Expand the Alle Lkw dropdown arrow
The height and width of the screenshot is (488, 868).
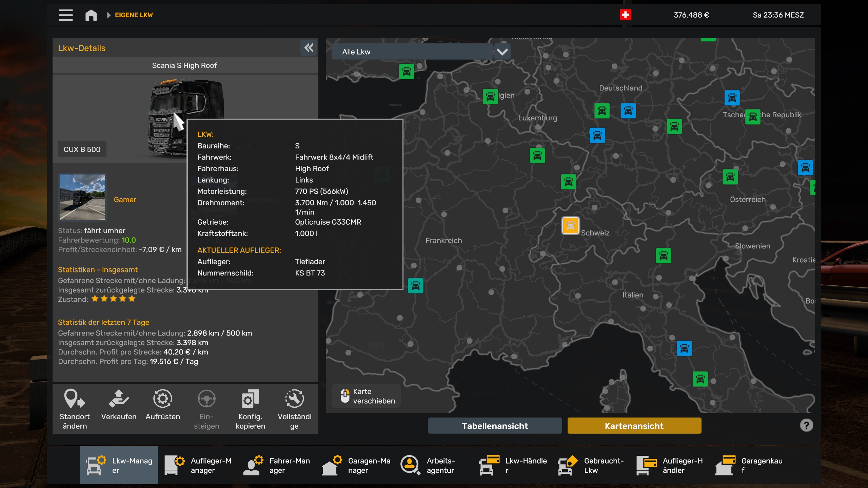[502, 52]
